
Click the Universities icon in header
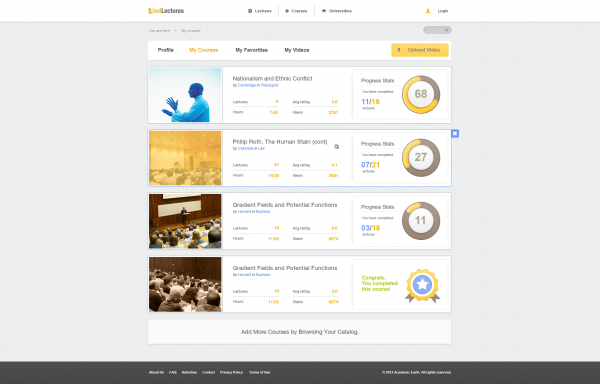pyautogui.click(x=324, y=11)
